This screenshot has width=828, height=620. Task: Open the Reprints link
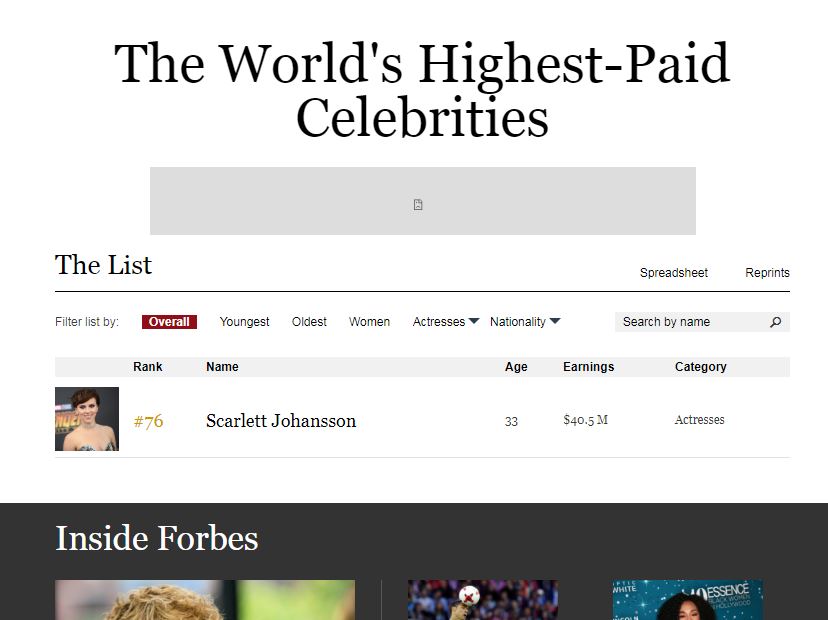click(x=767, y=273)
